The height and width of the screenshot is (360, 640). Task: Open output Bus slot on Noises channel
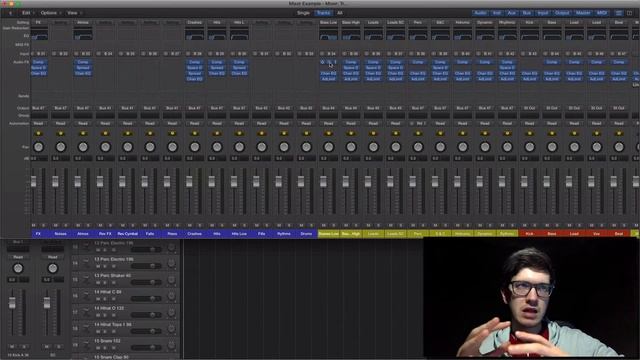click(61, 108)
